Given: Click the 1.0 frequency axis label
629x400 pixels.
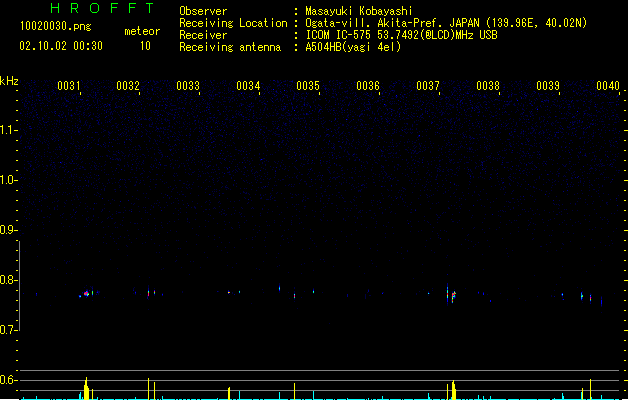Looking at the screenshot, I should pos(8,180).
